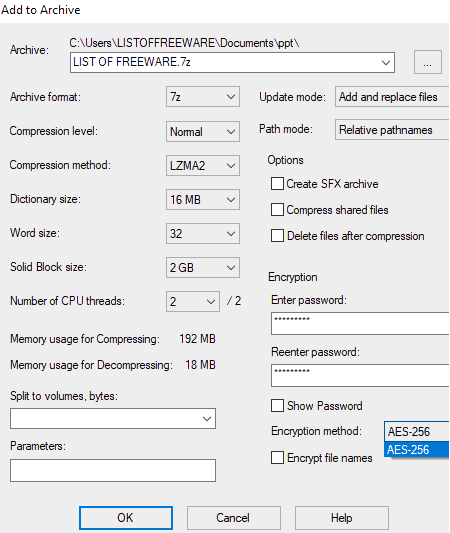Screen dimensions: 450x533
Task: Click the '192 MB' compressing memory value
Action: [197, 339]
